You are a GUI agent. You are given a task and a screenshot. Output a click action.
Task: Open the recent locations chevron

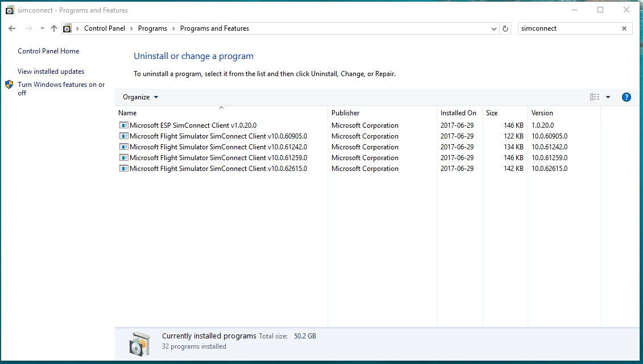(x=42, y=28)
